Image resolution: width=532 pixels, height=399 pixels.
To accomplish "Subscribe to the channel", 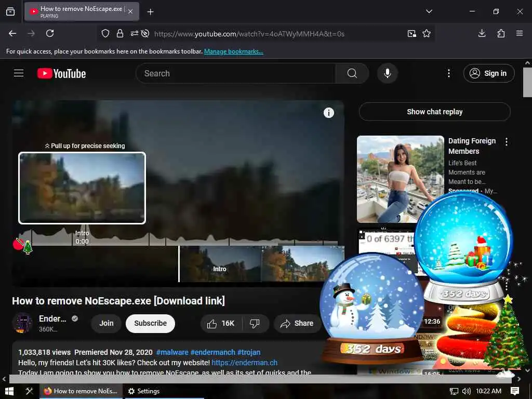I will click(x=150, y=323).
